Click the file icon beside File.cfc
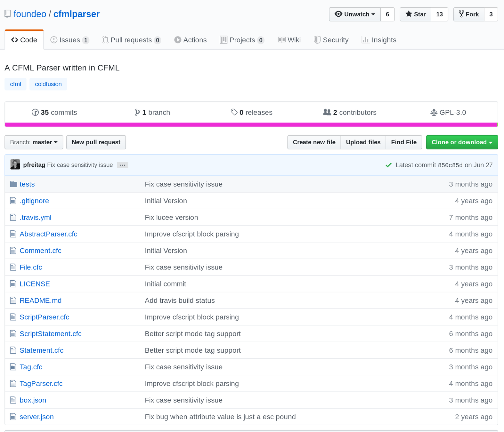The width and height of the screenshot is (504, 432). click(13, 267)
